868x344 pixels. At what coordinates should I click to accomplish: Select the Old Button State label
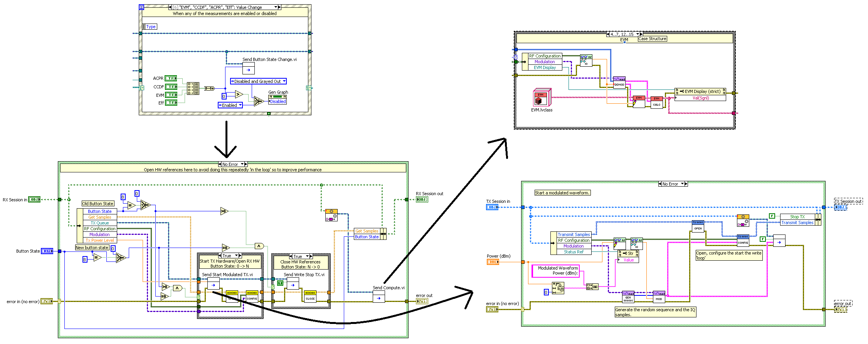(x=98, y=204)
